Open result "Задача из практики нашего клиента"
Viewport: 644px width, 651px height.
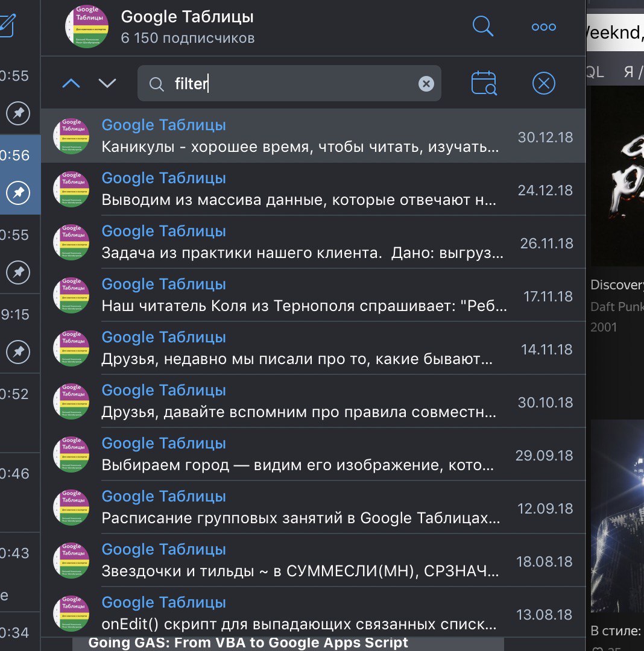(314, 242)
